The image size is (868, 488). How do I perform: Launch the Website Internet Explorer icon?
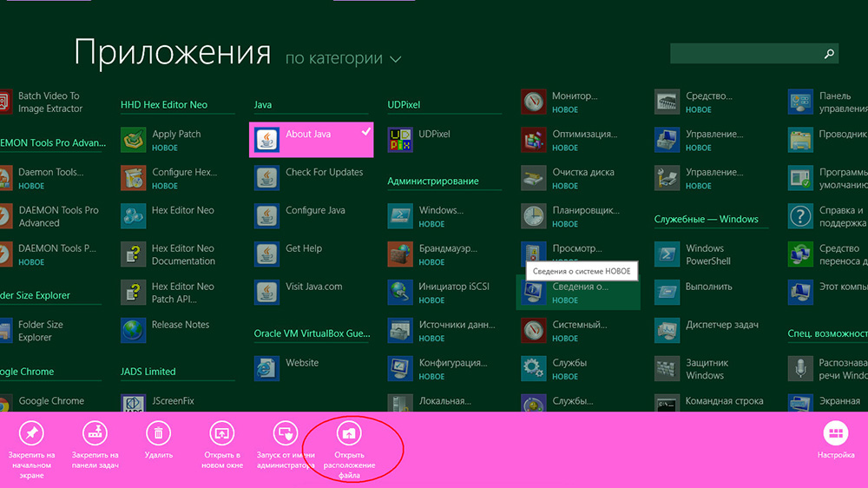[266, 369]
